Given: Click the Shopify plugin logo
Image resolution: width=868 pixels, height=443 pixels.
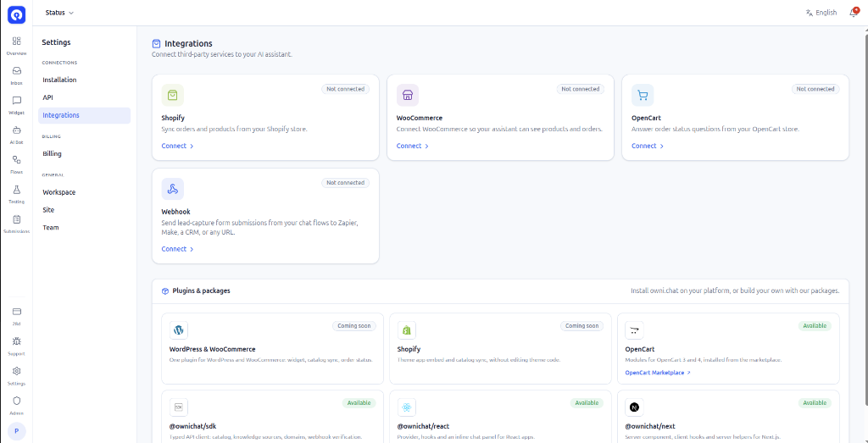Looking at the screenshot, I should pos(407,330).
